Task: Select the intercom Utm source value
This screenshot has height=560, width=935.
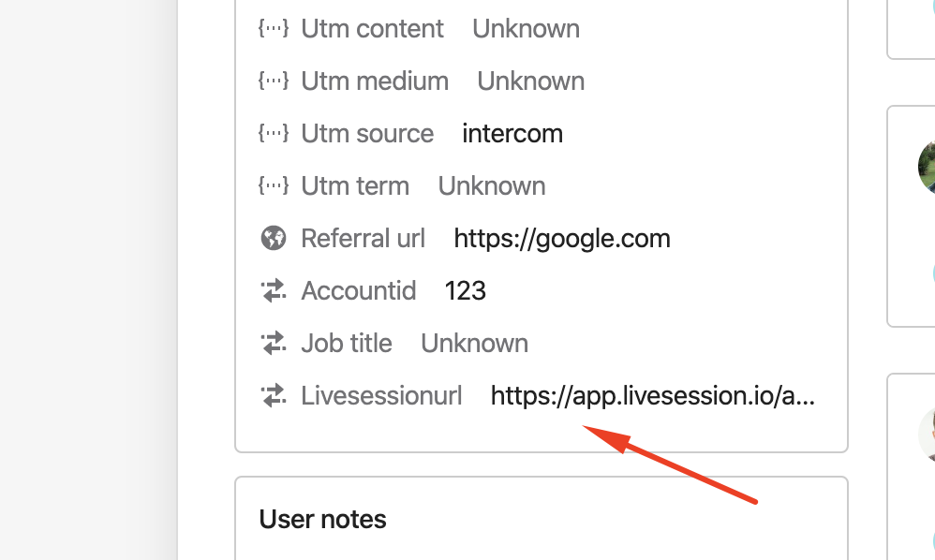Action: [512, 134]
